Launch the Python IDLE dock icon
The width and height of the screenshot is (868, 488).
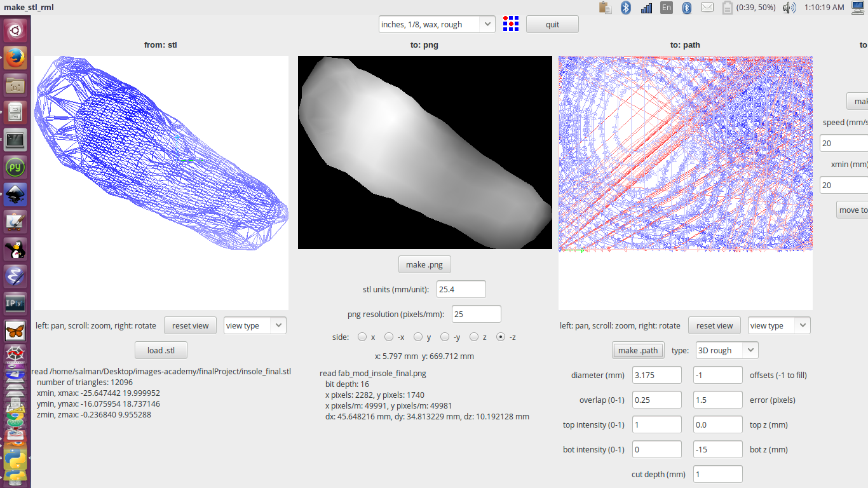(15, 166)
